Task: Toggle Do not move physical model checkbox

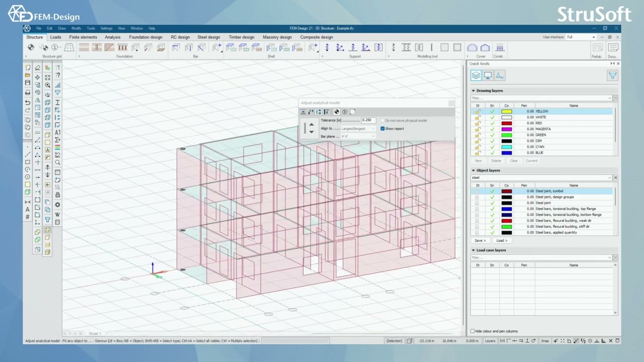Action: pos(382,121)
